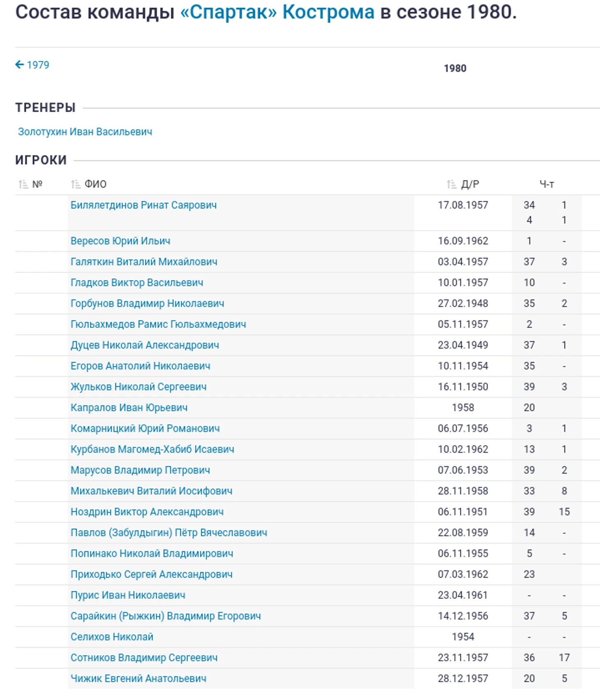Sort by birth date using Д/Р sort icon
Screen dimensions: 600x700
pyautogui.click(x=451, y=184)
